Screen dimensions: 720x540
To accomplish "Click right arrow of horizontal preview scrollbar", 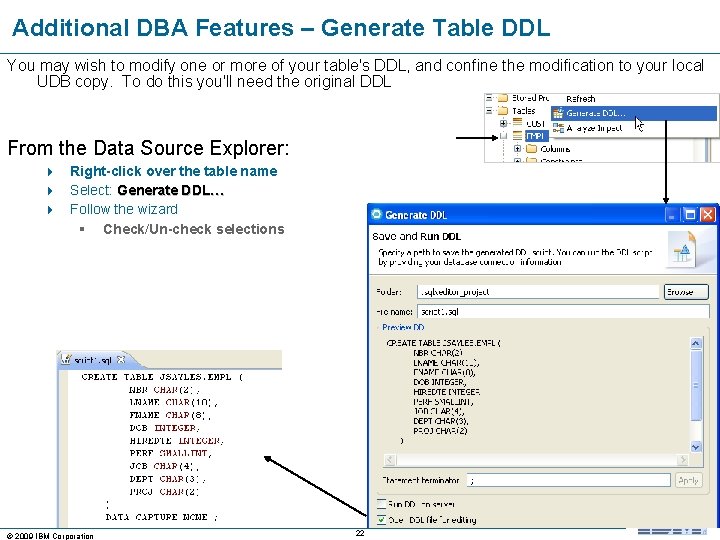I will (x=682, y=460).
